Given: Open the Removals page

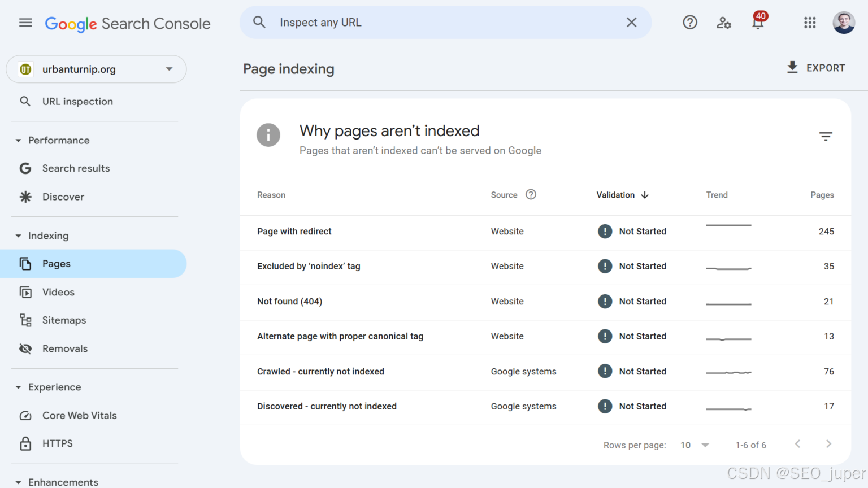Looking at the screenshot, I should click(x=65, y=348).
